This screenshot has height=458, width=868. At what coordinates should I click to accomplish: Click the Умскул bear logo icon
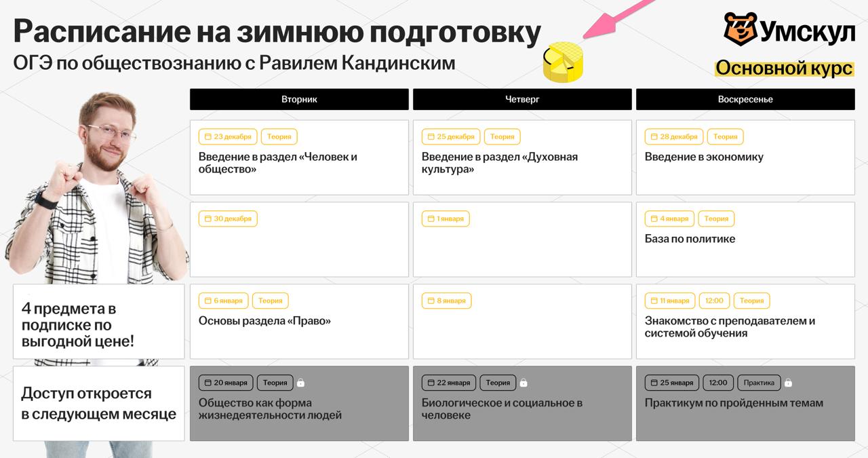(x=740, y=29)
